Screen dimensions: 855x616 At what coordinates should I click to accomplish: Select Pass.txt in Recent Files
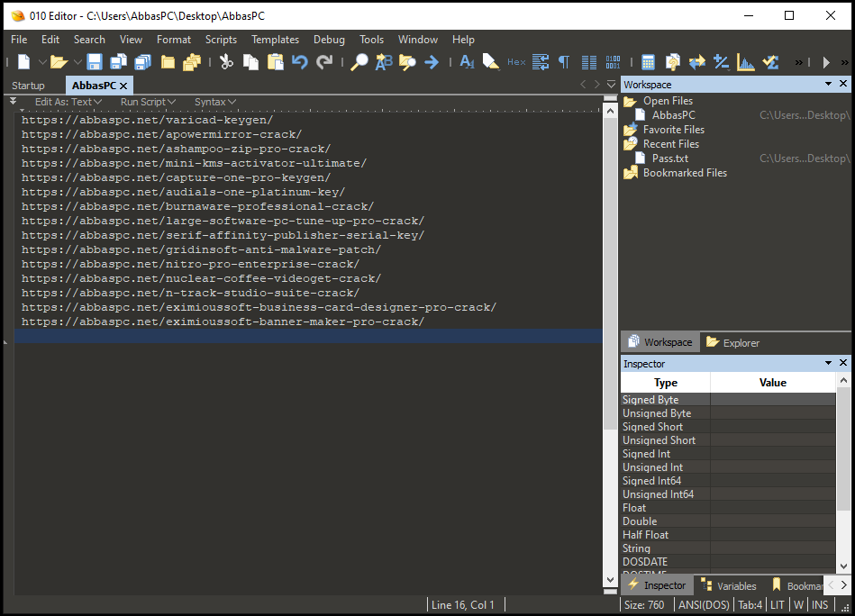pyautogui.click(x=670, y=159)
